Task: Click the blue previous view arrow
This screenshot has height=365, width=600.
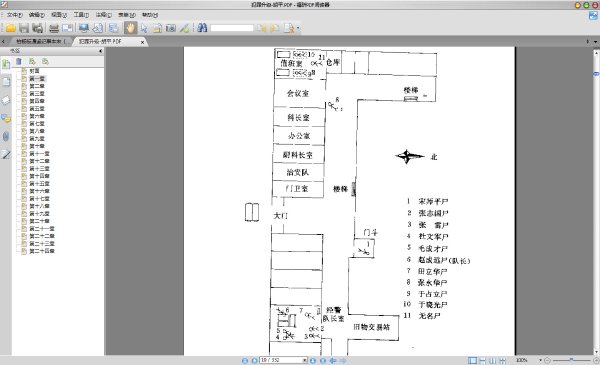Action: point(333,360)
